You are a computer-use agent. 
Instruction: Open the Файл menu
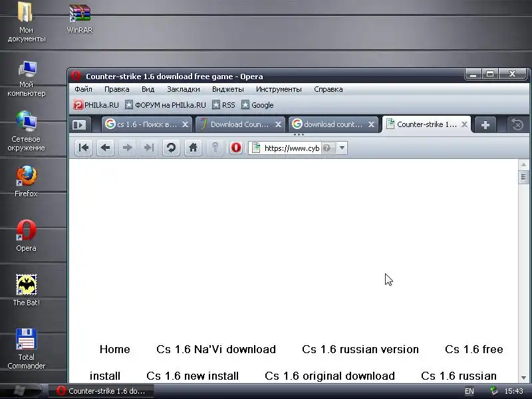[84, 89]
